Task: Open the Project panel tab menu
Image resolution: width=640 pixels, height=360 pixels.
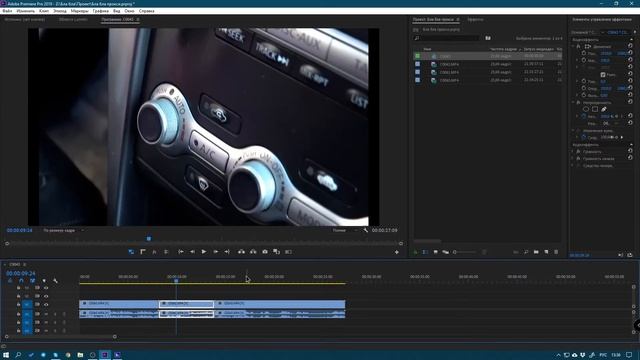Action: tap(458, 19)
